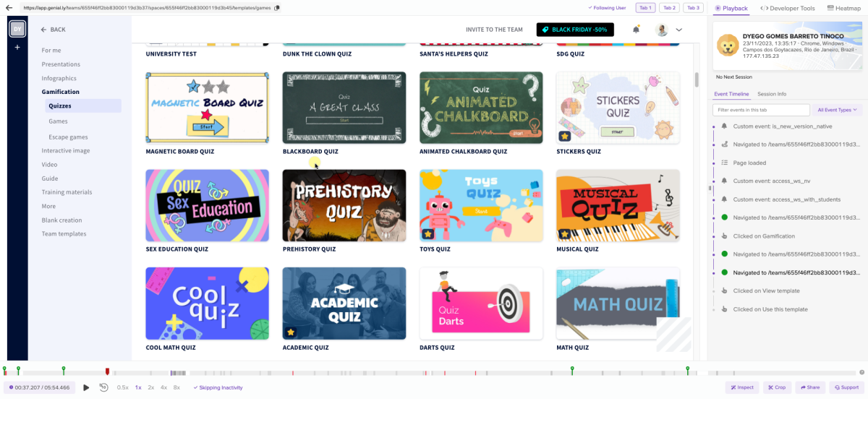Screen dimensions: 868x435
Task: Expand the profile menu chevron
Action: 678,30
